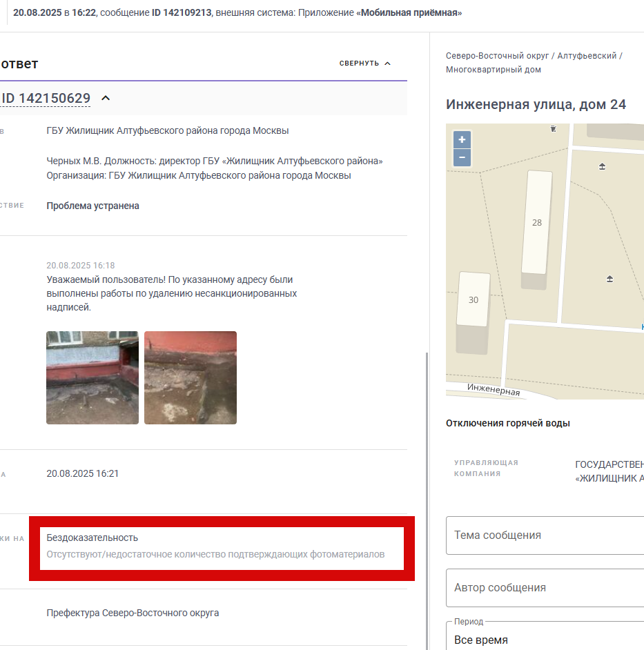Click Черных М.В. director text
The width and height of the screenshot is (644, 650).
pos(215,161)
